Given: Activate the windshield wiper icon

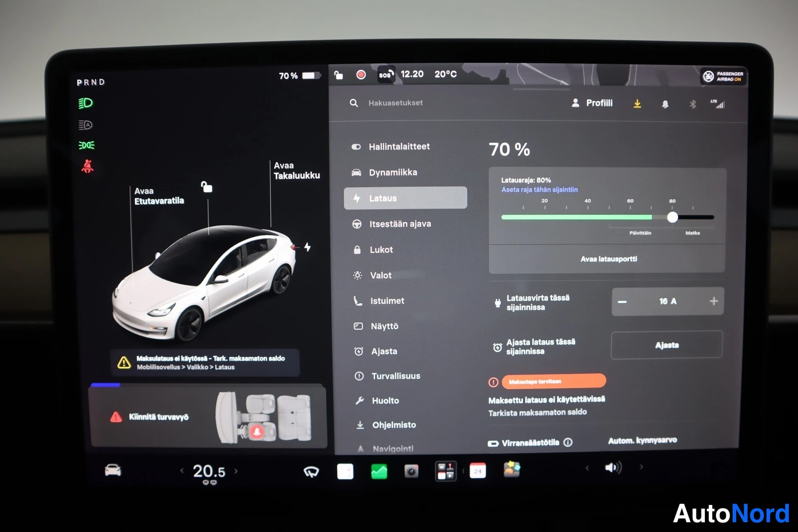Looking at the screenshot, I should click(311, 472).
